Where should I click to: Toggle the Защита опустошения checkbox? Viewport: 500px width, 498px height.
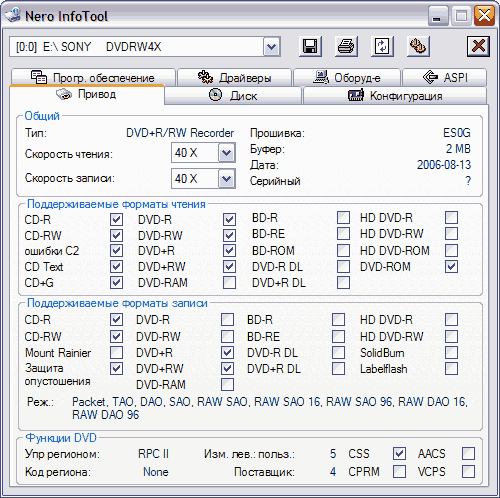(116, 369)
